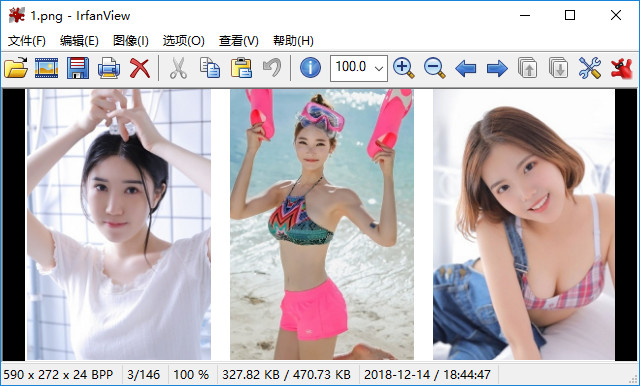Screen dimensions: 640x386
Task: Undo the last action with the arrow icon
Action: 272,68
